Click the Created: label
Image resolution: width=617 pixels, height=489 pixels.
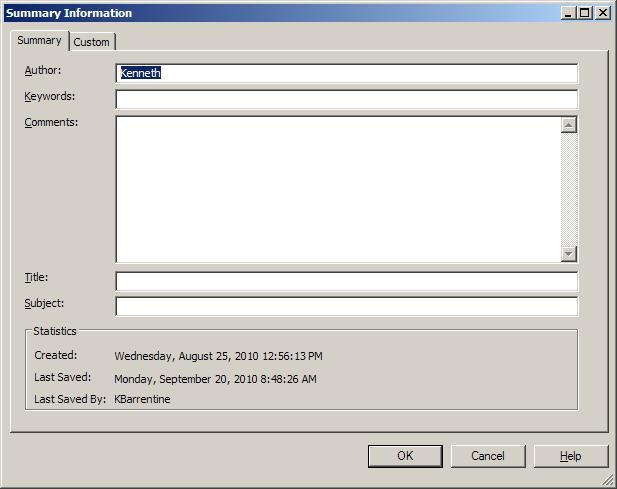point(56,355)
